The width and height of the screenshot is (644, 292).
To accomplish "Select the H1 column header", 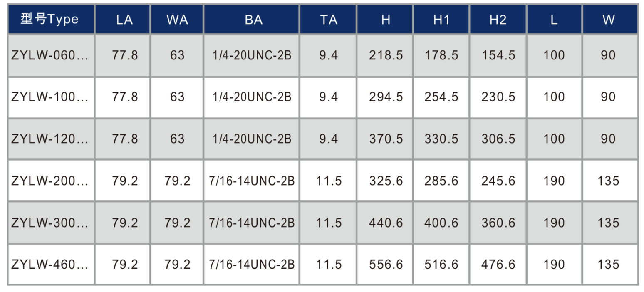I will click(x=441, y=20).
